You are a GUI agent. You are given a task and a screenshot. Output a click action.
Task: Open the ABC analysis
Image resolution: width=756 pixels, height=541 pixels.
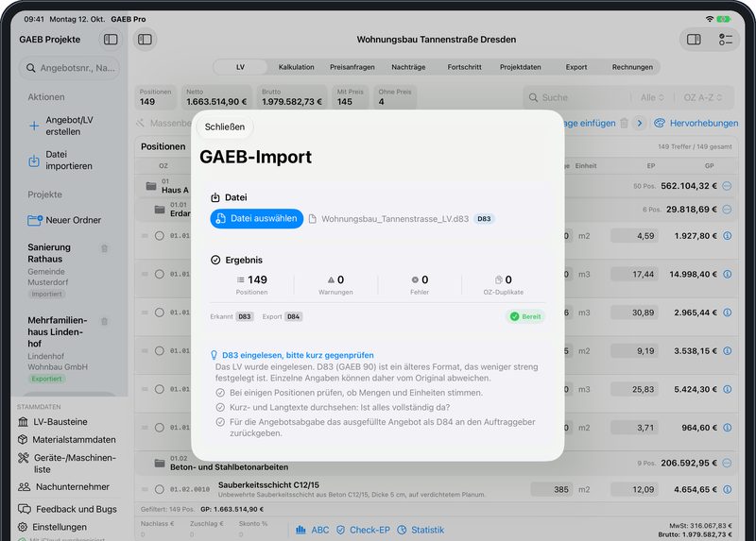click(313, 530)
